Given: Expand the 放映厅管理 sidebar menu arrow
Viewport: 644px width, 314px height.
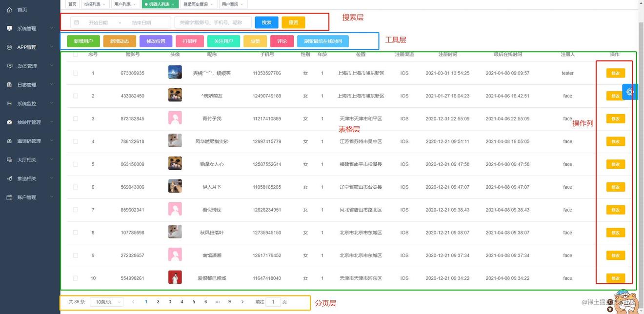Looking at the screenshot, I should point(52,122).
